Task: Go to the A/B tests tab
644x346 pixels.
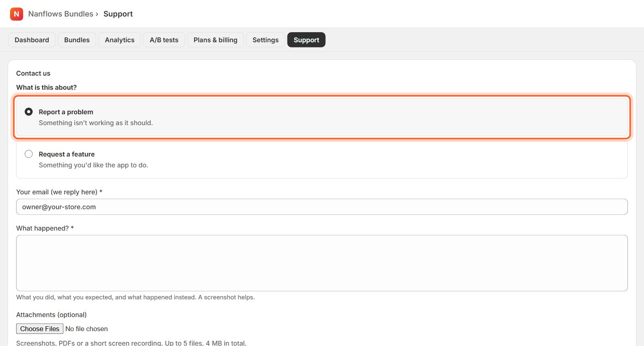Action: (164, 40)
